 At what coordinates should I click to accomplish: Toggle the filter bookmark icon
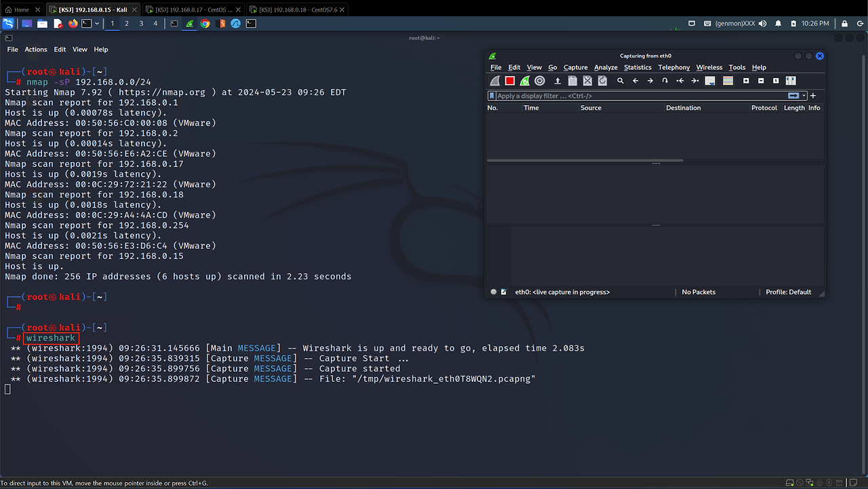click(492, 96)
